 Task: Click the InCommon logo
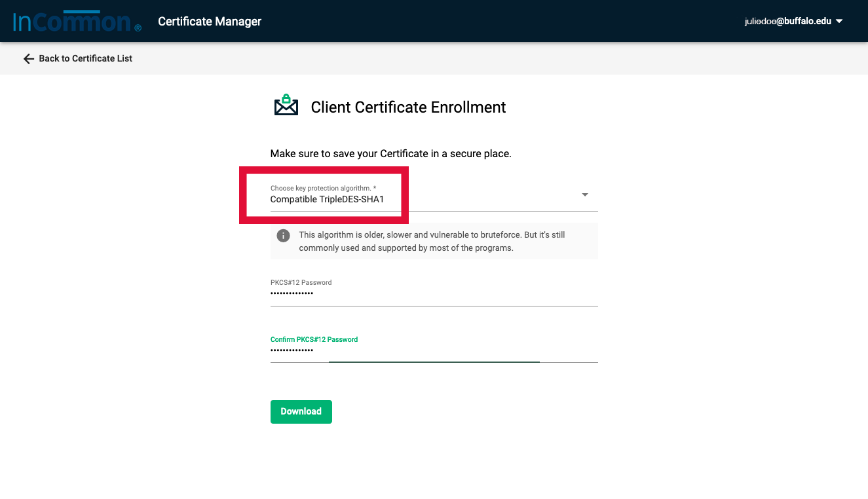(72, 21)
